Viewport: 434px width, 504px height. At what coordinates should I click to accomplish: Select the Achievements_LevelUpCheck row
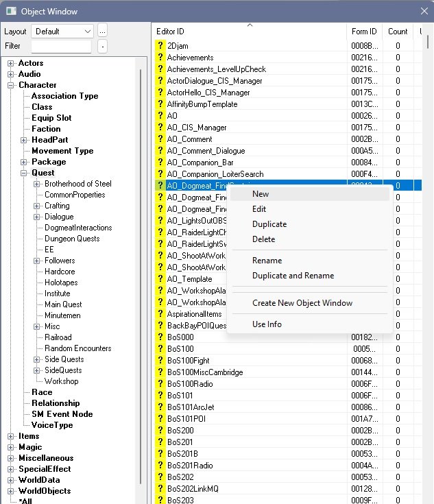[288, 69]
